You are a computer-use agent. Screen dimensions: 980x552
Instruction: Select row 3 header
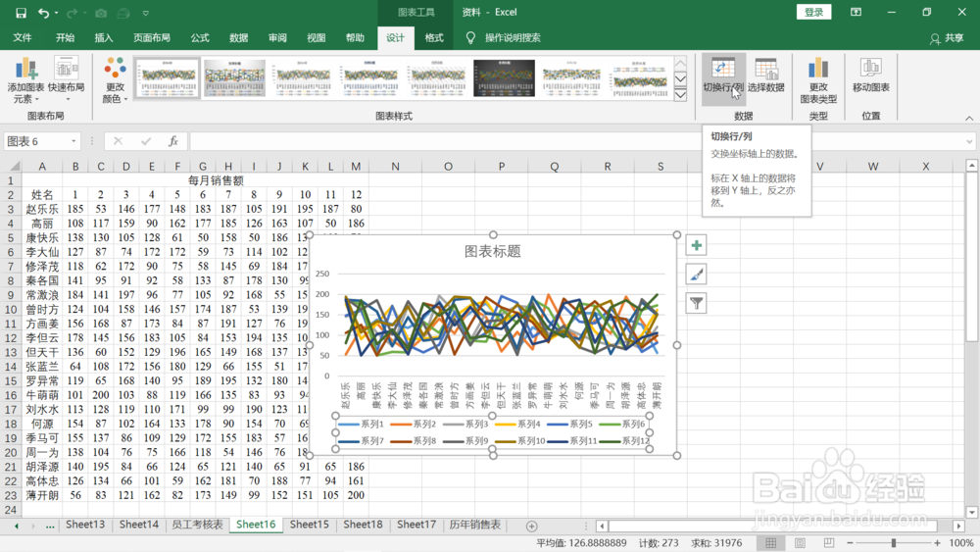(11, 209)
